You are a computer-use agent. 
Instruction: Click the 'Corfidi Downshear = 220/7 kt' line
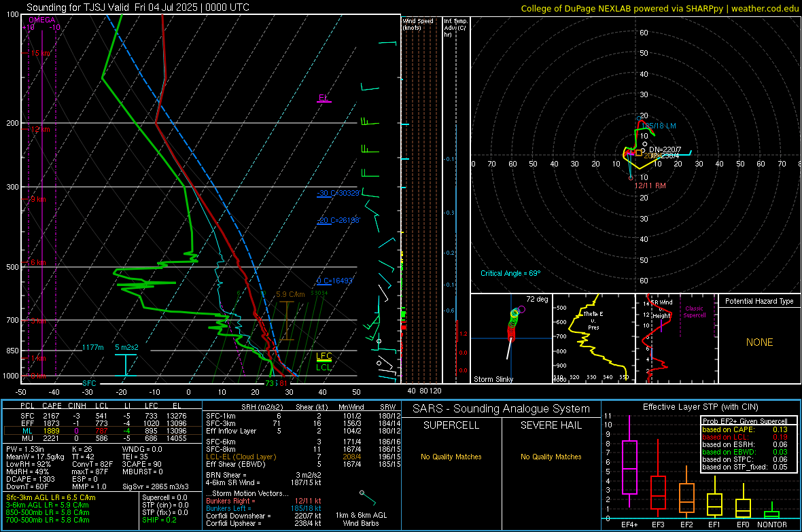click(264, 516)
